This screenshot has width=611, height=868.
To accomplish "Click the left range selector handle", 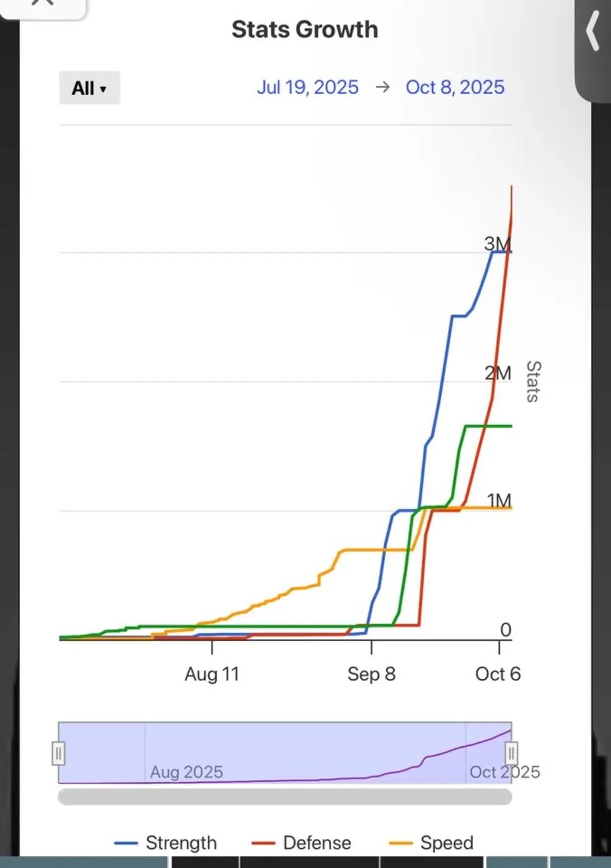I will 58,753.
